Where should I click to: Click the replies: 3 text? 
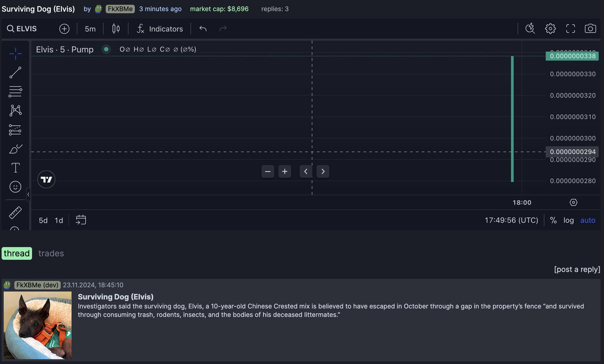point(275,9)
